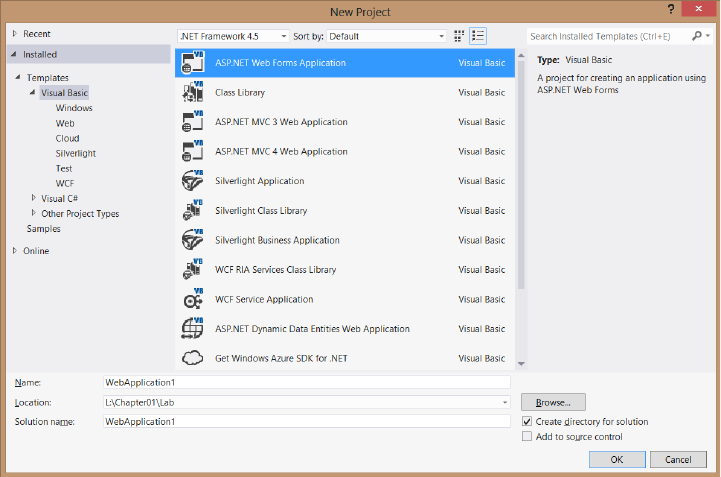Click the template list scroll up arrow
The image size is (721, 477).
[x=521, y=55]
